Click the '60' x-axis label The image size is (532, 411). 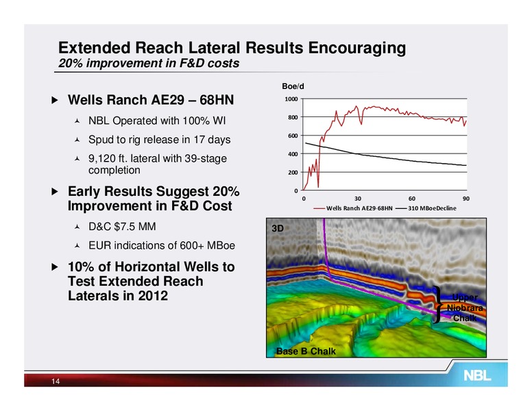(411, 199)
